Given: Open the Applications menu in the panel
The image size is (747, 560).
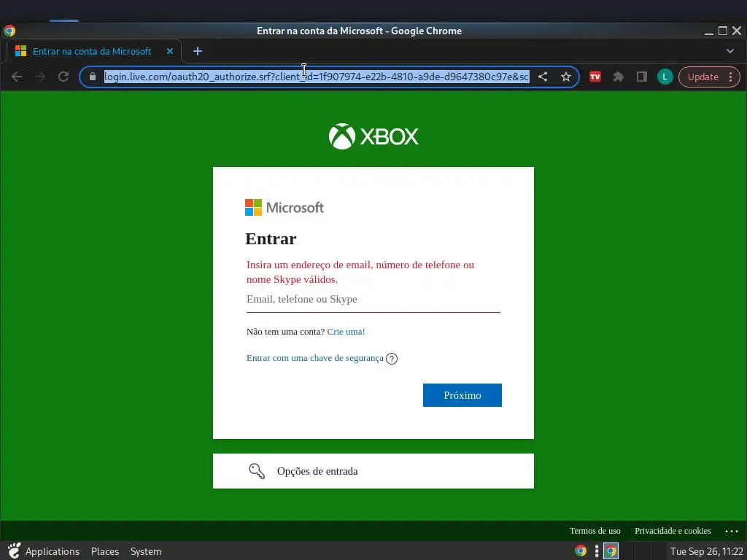Looking at the screenshot, I should [53, 551].
